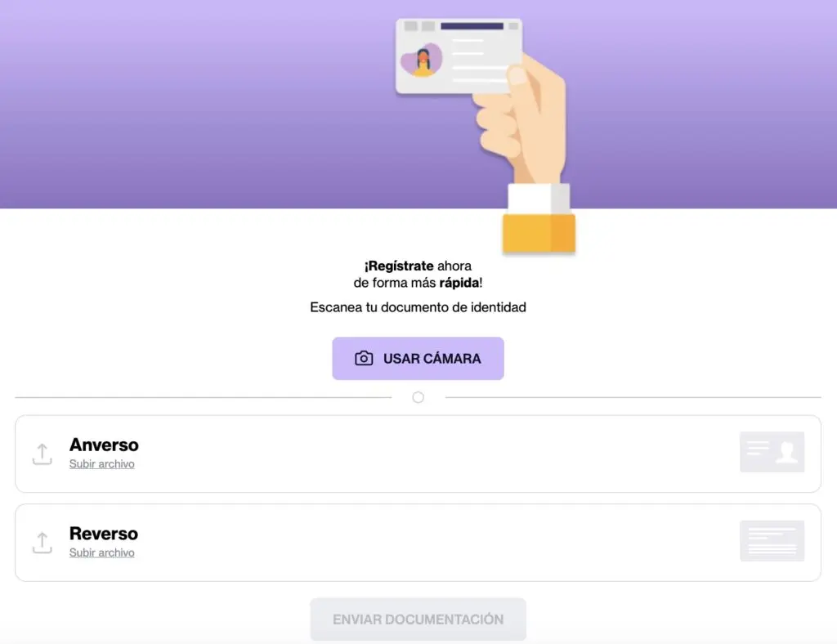Click the Anverso heading
Screen dimensions: 837x644
click(x=104, y=445)
